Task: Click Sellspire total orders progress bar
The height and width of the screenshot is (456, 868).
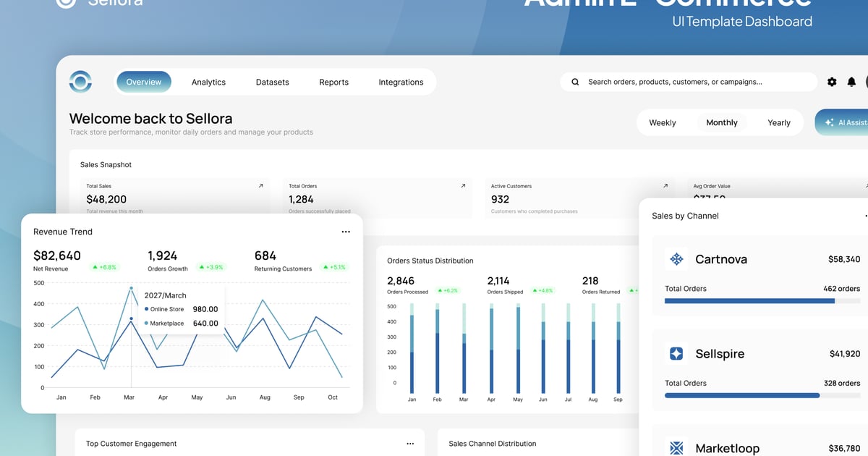Action: pos(762,395)
